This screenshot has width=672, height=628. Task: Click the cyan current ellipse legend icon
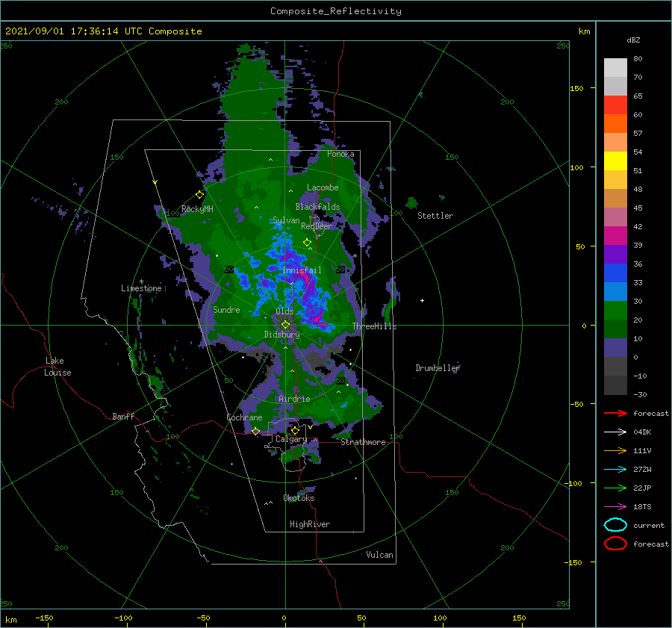tap(615, 525)
